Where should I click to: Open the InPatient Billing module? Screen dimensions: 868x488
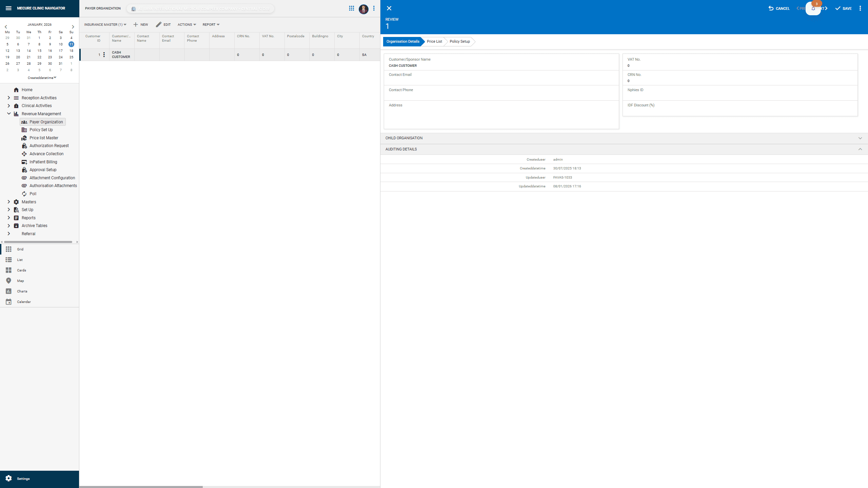click(x=43, y=162)
